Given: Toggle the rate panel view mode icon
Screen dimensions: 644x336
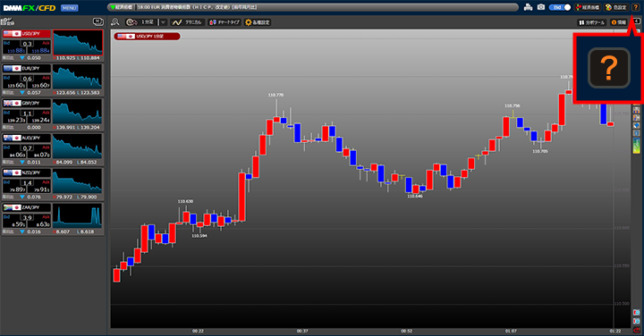Looking at the screenshot, I should 97,21.
